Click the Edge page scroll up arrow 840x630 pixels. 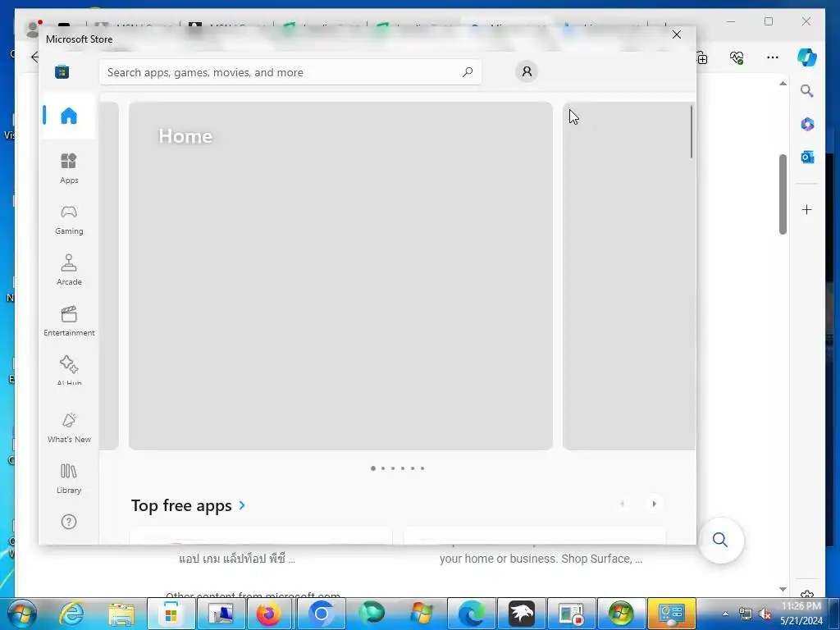tap(783, 84)
